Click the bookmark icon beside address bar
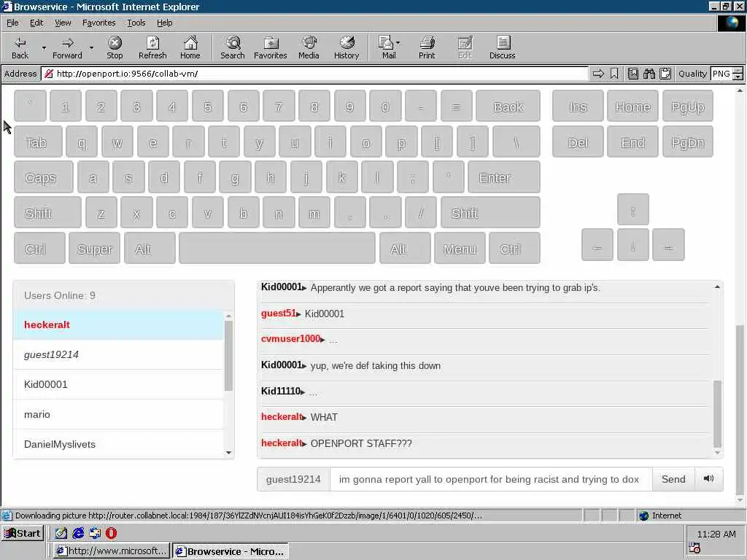This screenshot has height=560, width=747. pyautogui.click(x=614, y=74)
